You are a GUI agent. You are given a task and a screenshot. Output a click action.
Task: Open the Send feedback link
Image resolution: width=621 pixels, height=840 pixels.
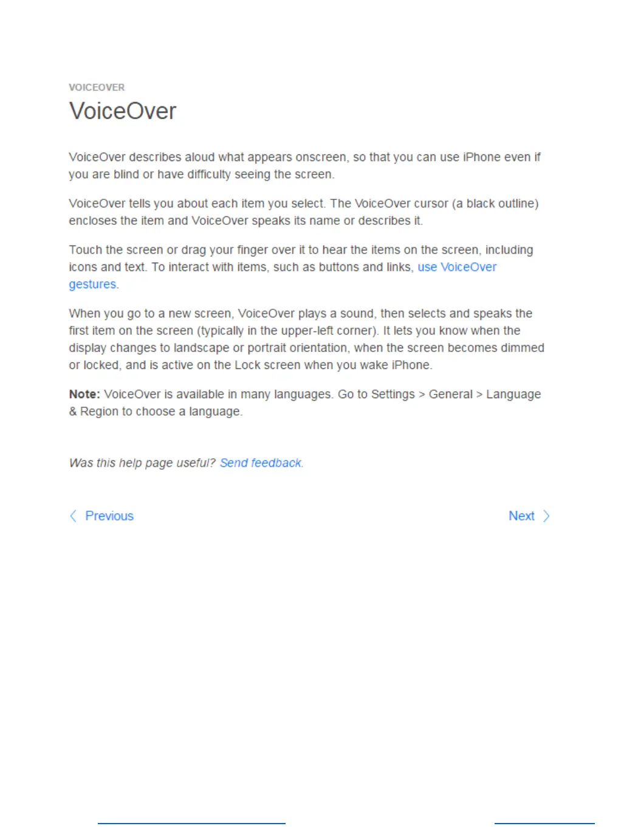261,463
